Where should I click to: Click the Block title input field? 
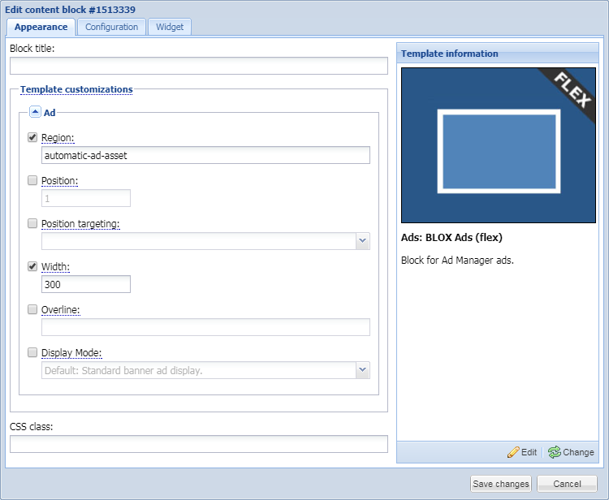[198, 66]
